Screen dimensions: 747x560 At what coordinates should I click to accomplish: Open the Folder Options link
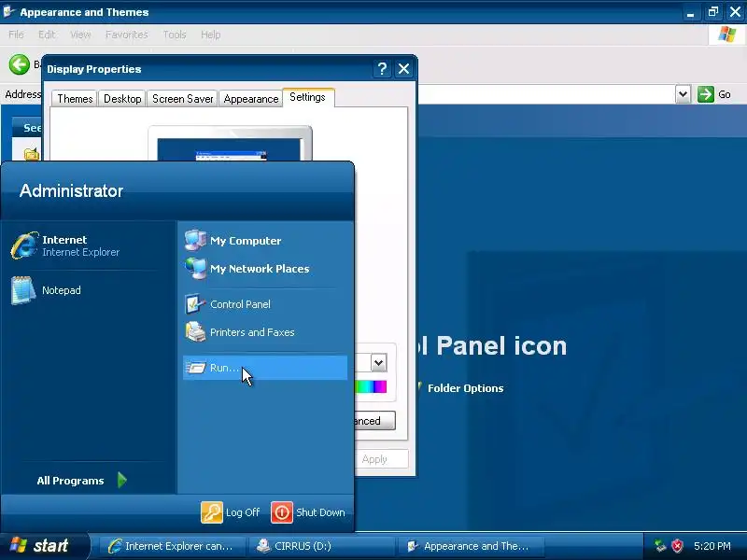point(465,388)
